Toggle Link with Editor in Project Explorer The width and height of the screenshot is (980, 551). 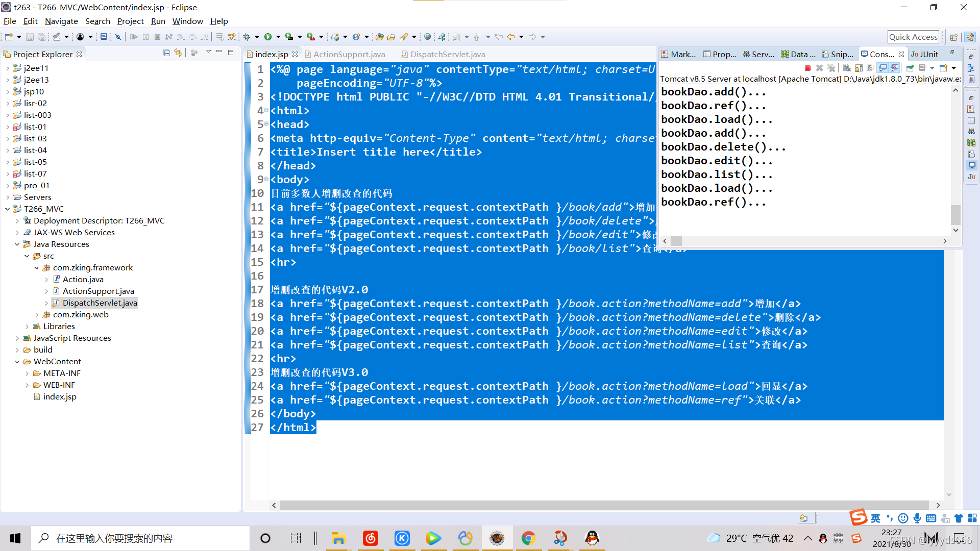(x=178, y=53)
